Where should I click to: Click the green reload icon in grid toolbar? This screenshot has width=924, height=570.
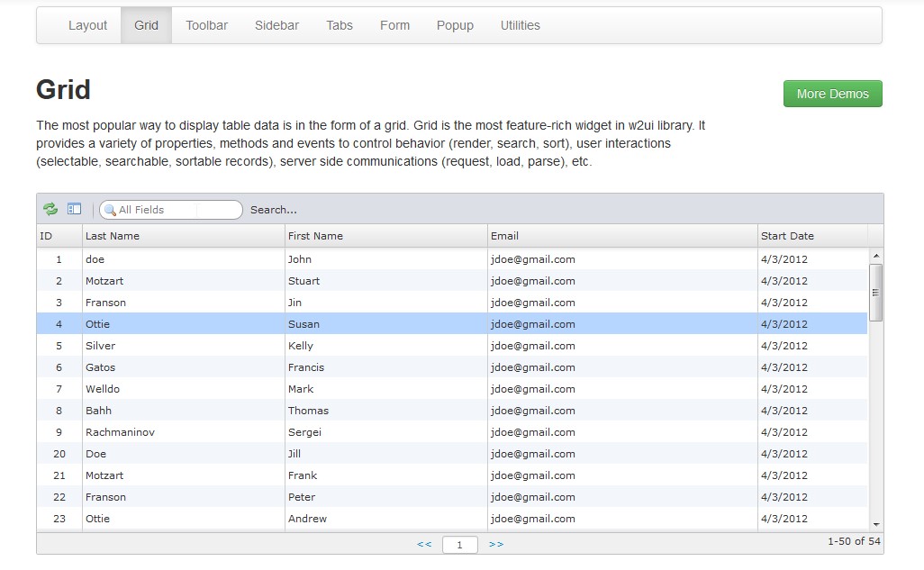point(50,209)
